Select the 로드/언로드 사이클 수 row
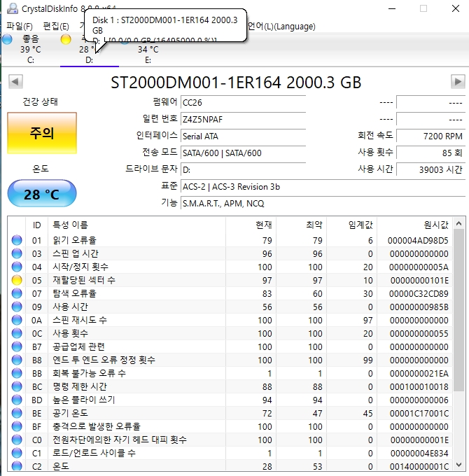469x476 pixels. [x=230, y=453]
